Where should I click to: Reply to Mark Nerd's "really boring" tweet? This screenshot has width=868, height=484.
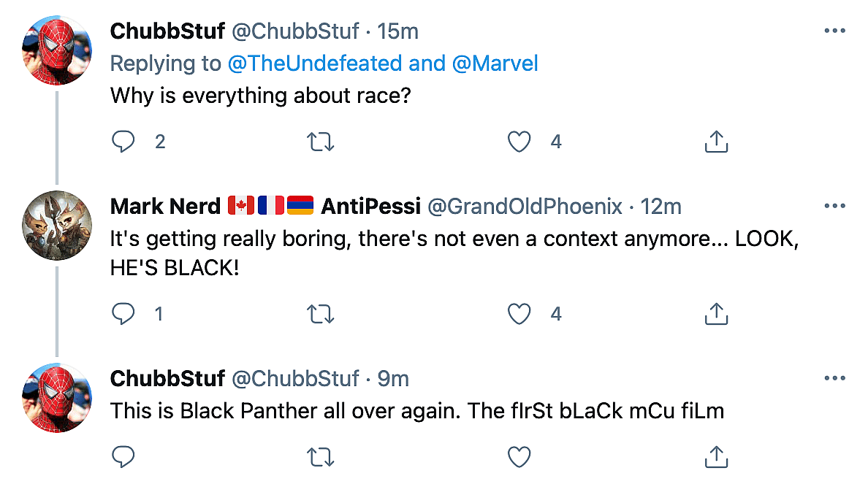coord(123,314)
